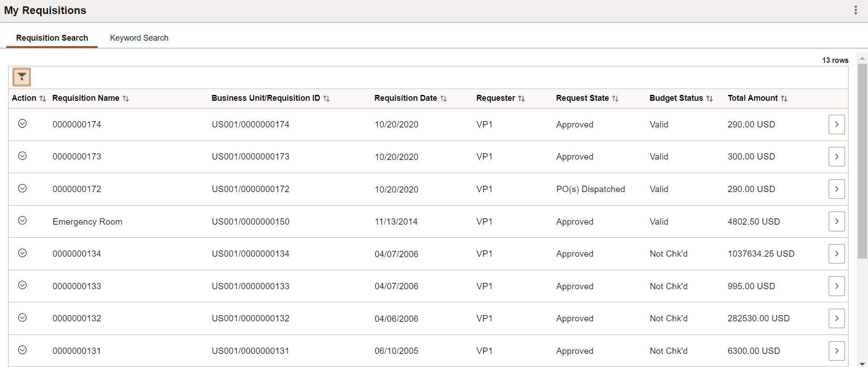Open action menu for requisition 0000000134
The height and width of the screenshot is (367, 868).
[x=22, y=253]
